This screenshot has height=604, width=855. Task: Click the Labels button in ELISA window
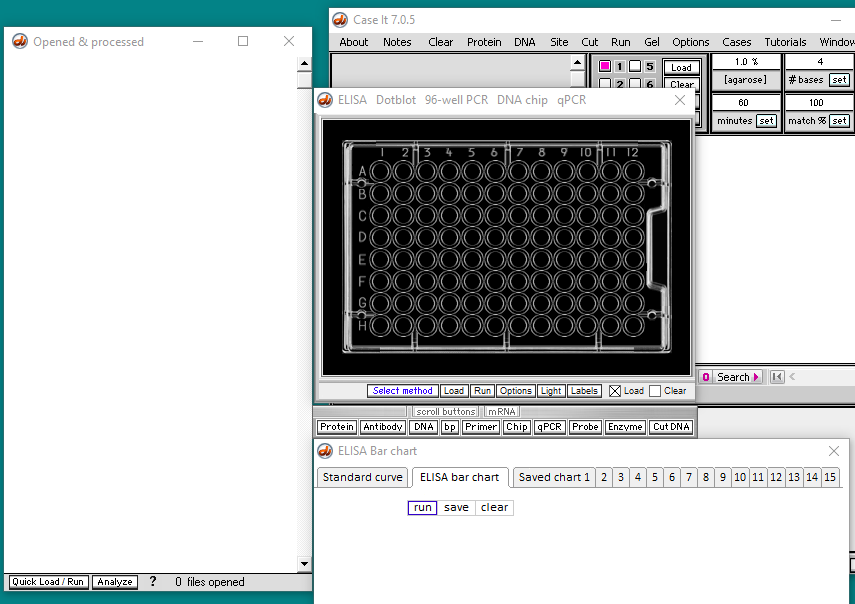pos(585,391)
